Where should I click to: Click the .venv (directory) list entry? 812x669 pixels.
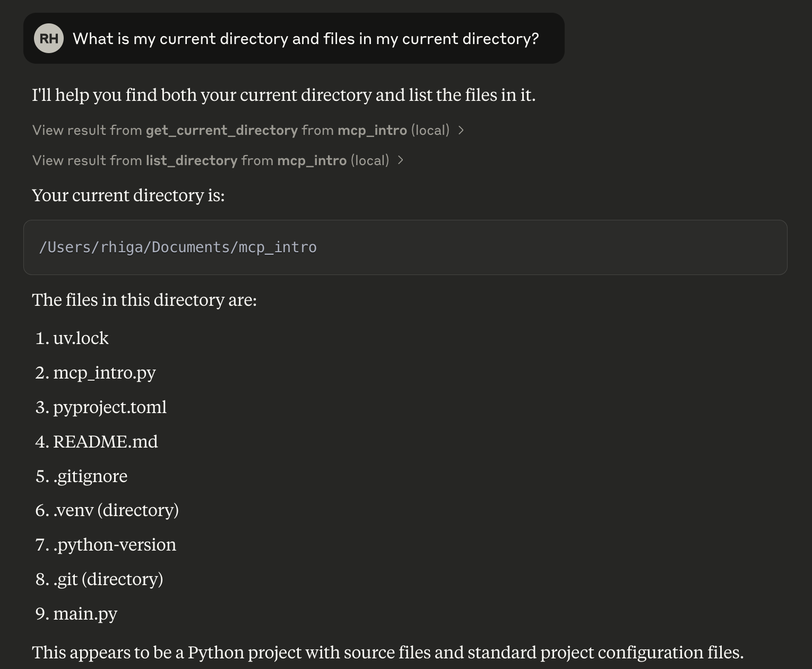click(x=116, y=510)
